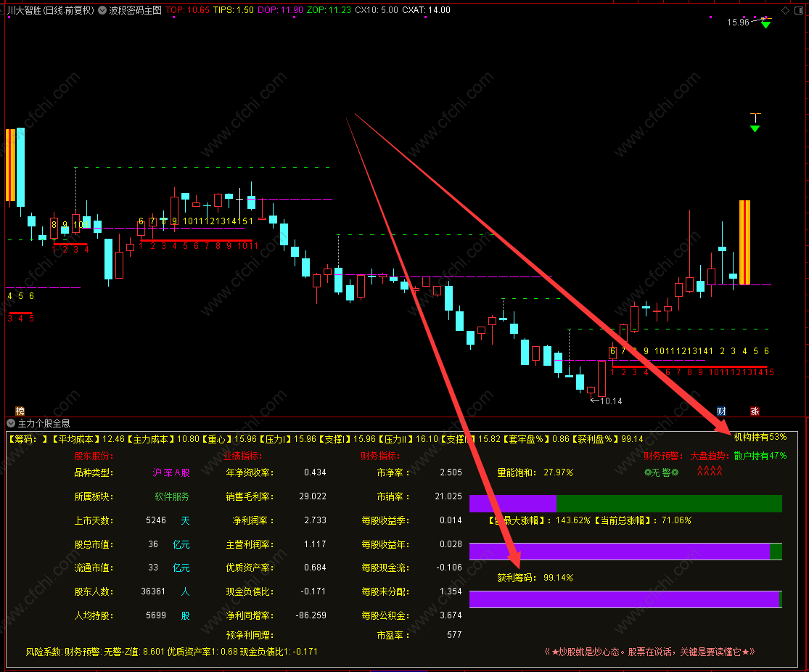Screen dimensions: 809x672
Task: Click the DOP: 11.90 indicator value
Action: point(280,10)
